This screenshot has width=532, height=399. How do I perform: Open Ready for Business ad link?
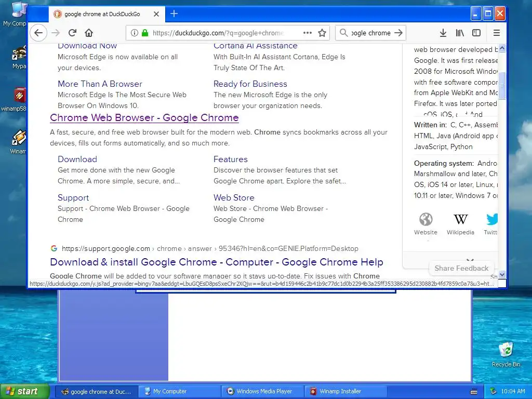[250, 84]
